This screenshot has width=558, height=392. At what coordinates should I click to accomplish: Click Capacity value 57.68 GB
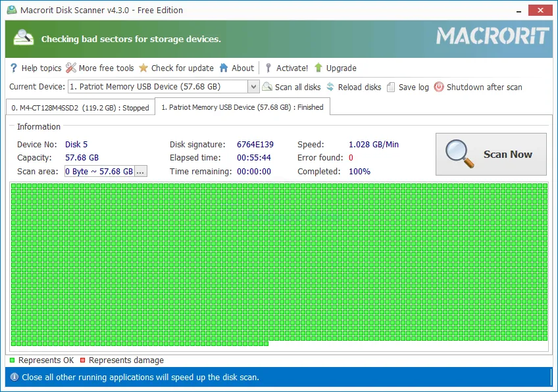click(x=82, y=158)
